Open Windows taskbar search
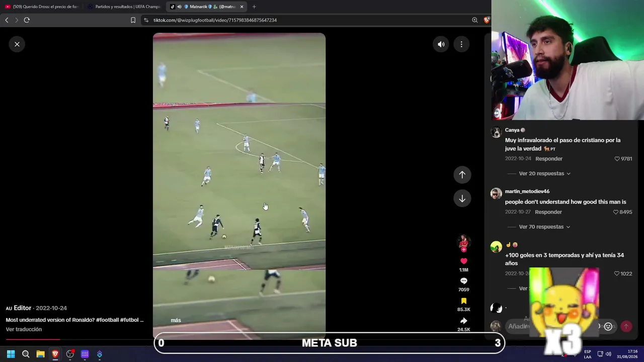The image size is (644, 362). click(26, 354)
